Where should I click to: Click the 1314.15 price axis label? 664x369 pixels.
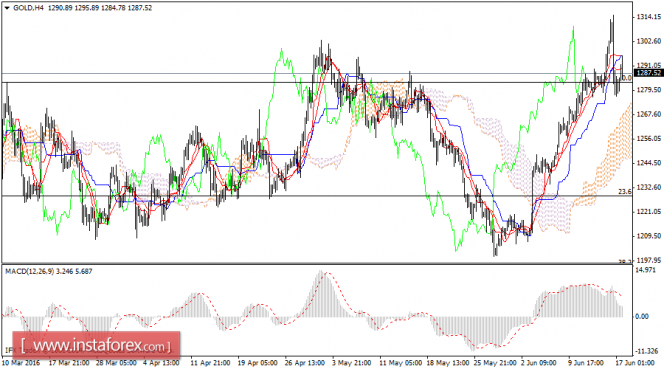coord(649,17)
